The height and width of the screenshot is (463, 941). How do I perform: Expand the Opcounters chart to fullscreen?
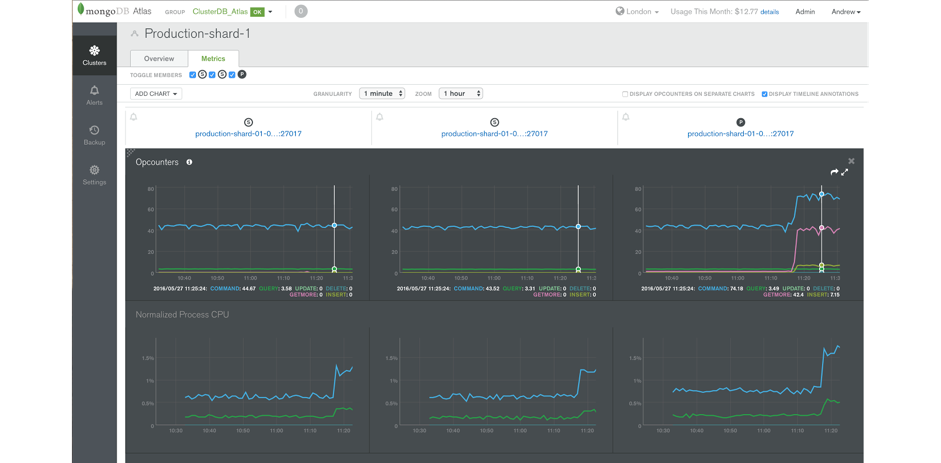click(x=844, y=172)
